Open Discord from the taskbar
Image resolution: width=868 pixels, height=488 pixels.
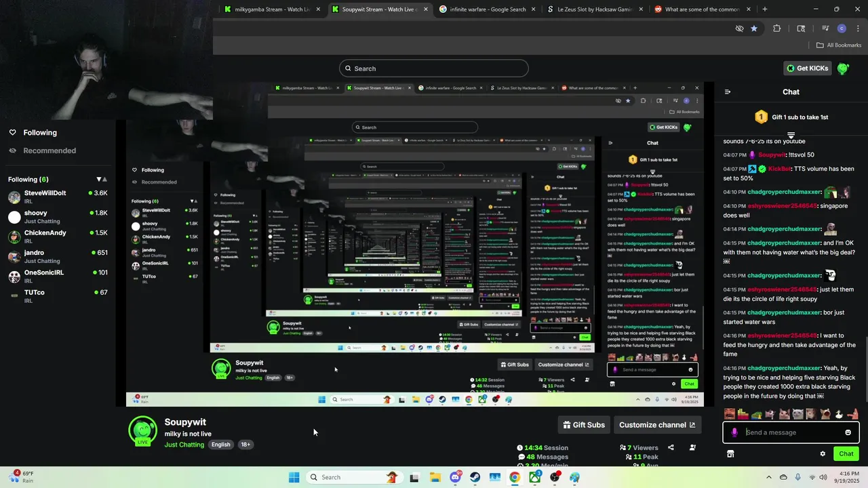[455, 477]
